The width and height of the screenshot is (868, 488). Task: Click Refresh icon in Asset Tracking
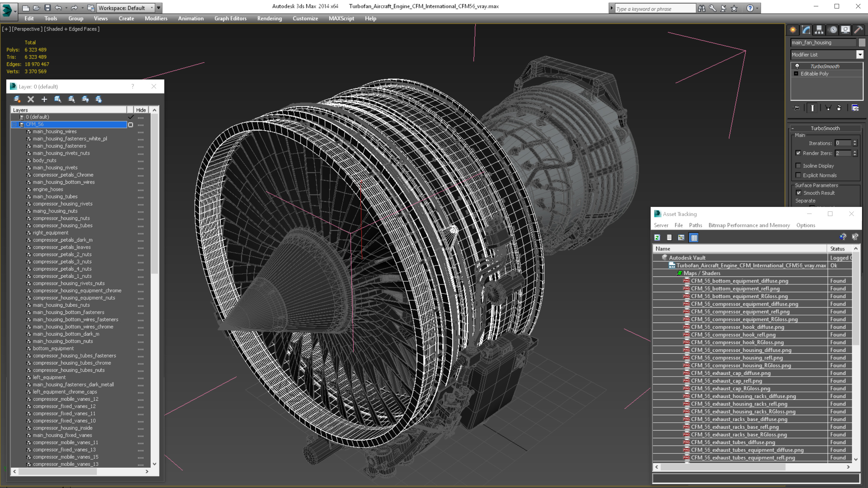click(657, 238)
